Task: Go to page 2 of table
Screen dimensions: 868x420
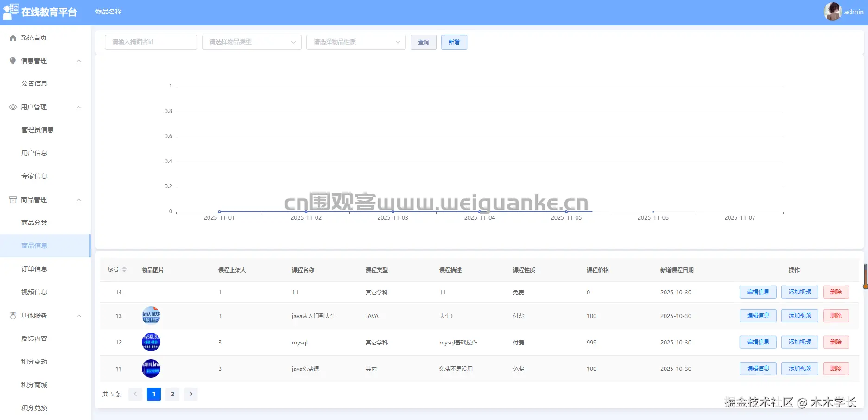Action: point(172,394)
